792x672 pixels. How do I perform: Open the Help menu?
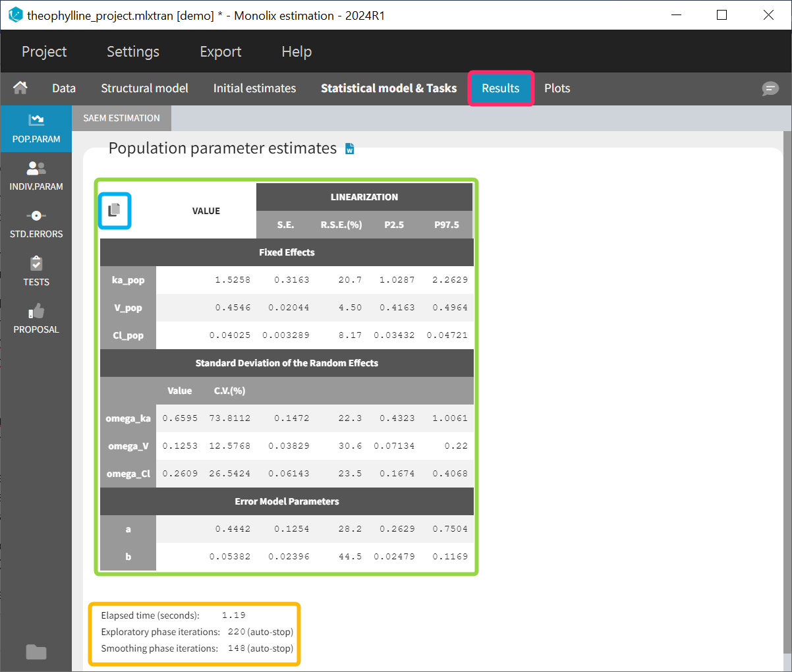[297, 51]
